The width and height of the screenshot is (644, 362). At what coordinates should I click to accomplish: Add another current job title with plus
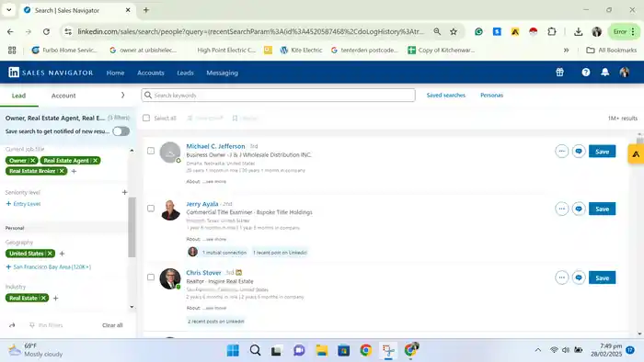[74, 172]
